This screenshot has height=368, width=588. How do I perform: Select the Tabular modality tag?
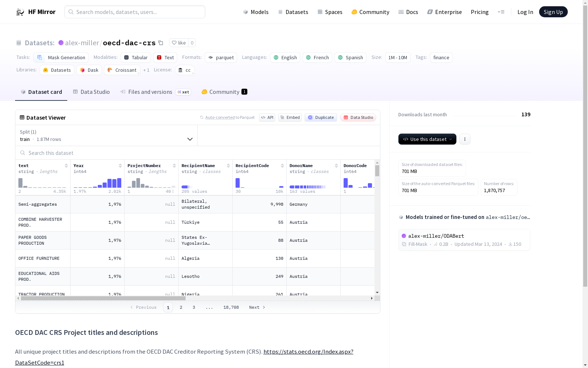136,57
